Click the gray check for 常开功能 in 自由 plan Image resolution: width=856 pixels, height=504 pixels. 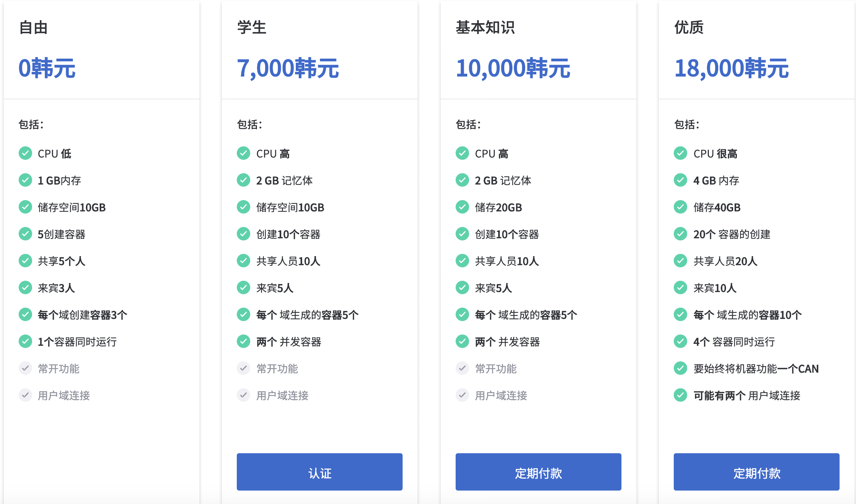[x=25, y=368]
